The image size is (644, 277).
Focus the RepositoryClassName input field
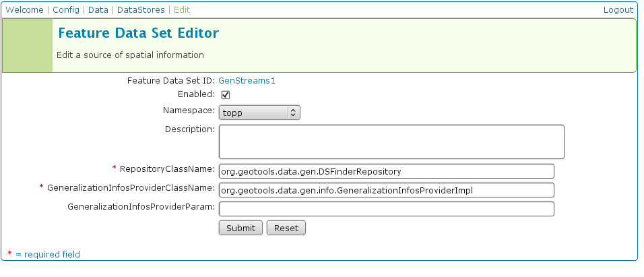(386, 171)
